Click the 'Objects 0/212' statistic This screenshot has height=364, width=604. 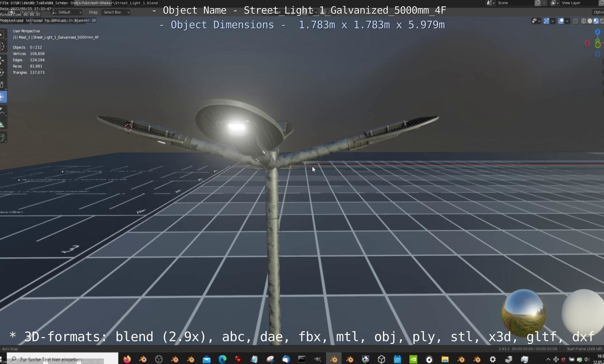pyautogui.click(x=27, y=47)
